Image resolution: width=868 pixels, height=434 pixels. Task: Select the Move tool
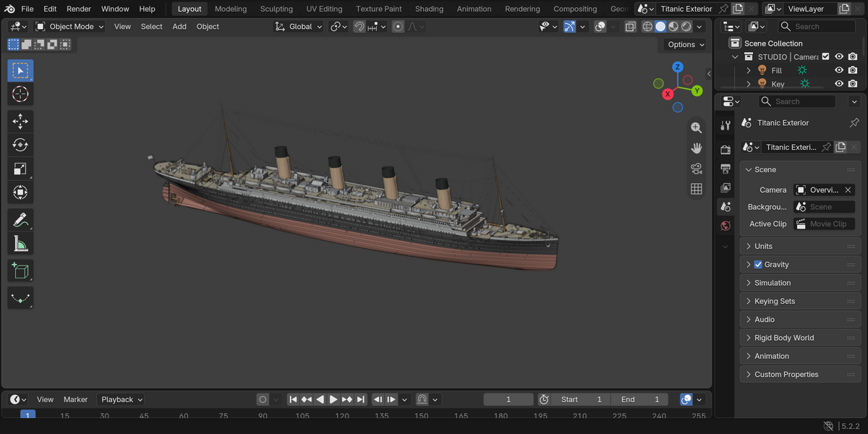(20, 121)
